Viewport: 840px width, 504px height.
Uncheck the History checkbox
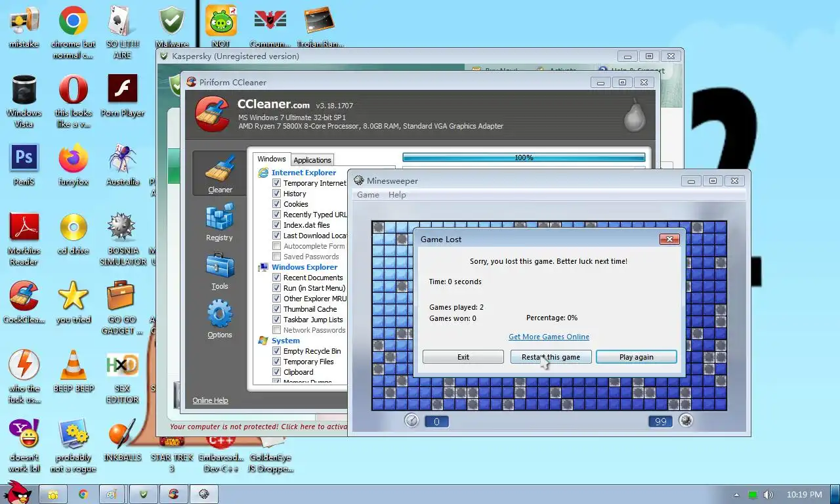277,194
